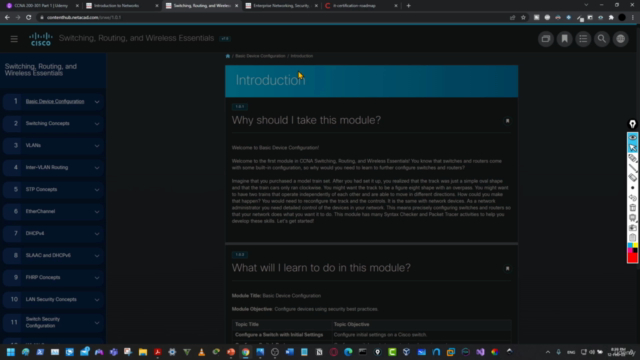Click the lightbulb icon above annotation toolbar
The image size is (640, 360).
(632, 124)
